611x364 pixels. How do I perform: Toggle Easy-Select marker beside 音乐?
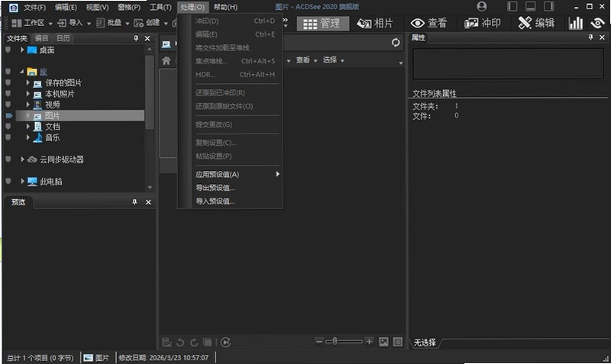[8, 137]
